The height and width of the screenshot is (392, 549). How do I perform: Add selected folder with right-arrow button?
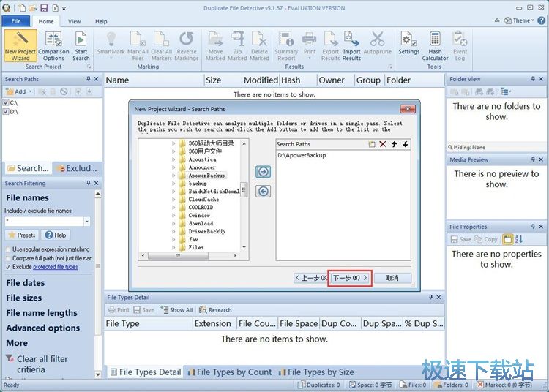click(x=263, y=172)
